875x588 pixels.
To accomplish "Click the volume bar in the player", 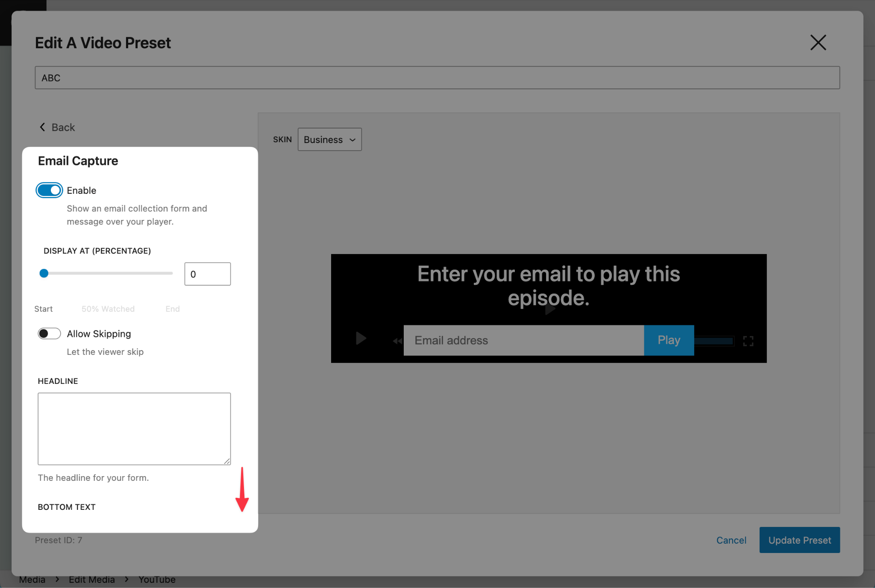I will pyautogui.click(x=714, y=341).
